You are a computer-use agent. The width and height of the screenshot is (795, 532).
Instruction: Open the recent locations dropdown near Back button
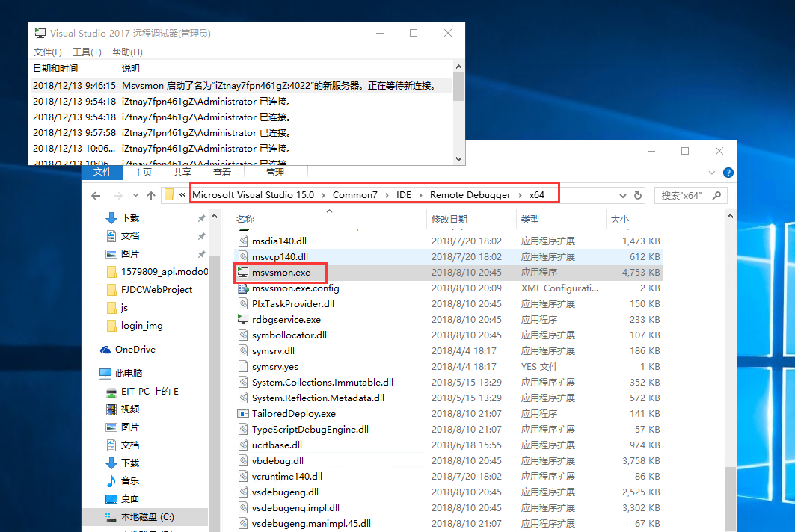pos(135,194)
